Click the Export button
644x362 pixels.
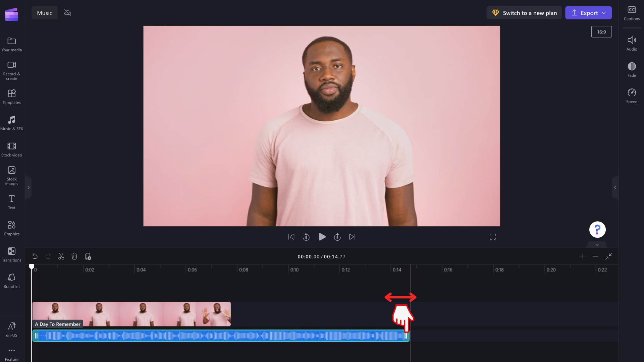[x=588, y=12]
